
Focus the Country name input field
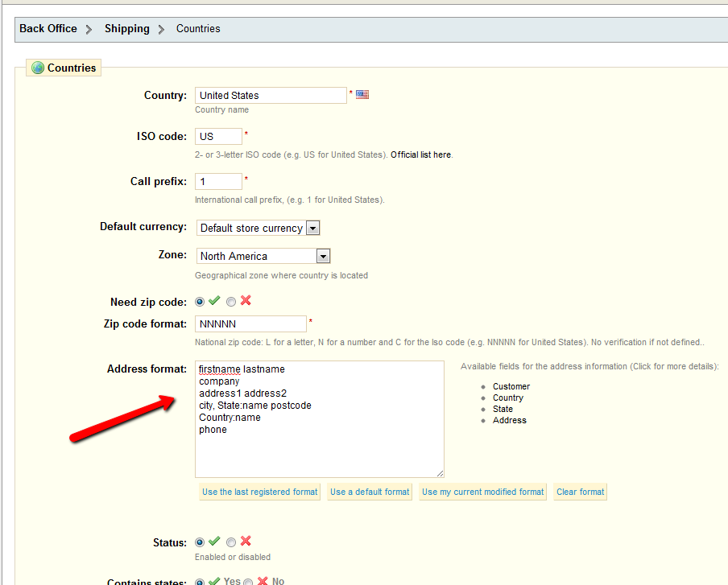point(271,96)
